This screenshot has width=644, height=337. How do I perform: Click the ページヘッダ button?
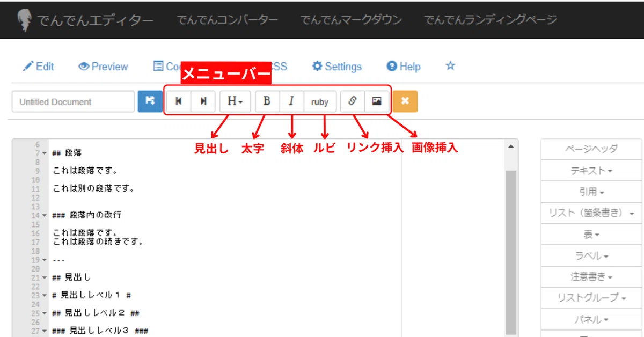pos(592,149)
